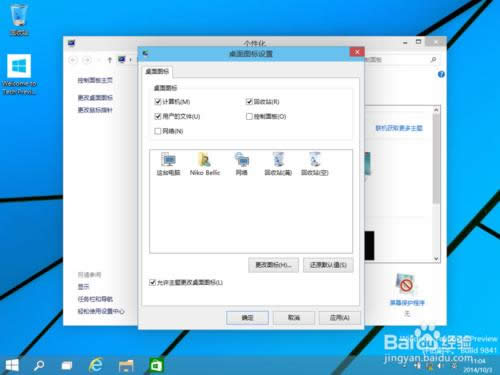Click 更改鼠标指针 link in Personalization sidebar
Viewport: 500px width, 375px height.
click(x=95, y=110)
